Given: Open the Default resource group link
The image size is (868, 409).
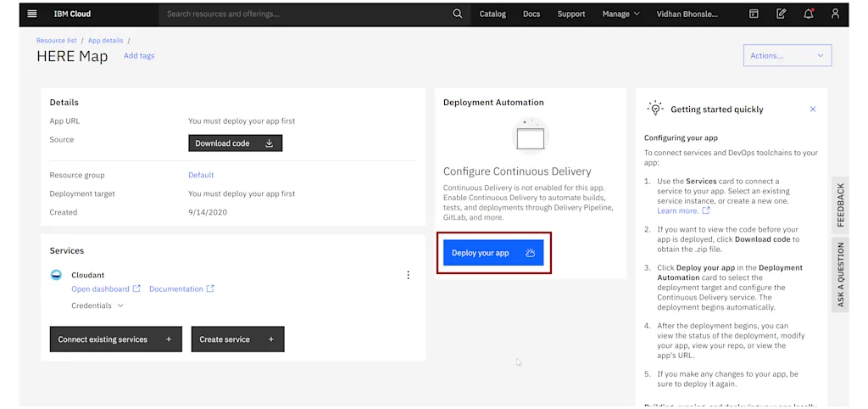Looking at the screenshot, I should pos(201,175).
